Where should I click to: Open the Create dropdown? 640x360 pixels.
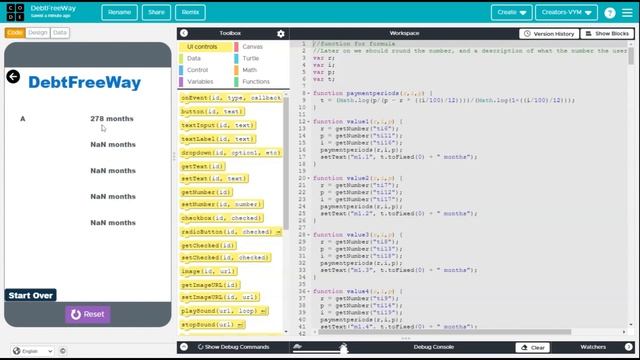click(x=511, y=13)
